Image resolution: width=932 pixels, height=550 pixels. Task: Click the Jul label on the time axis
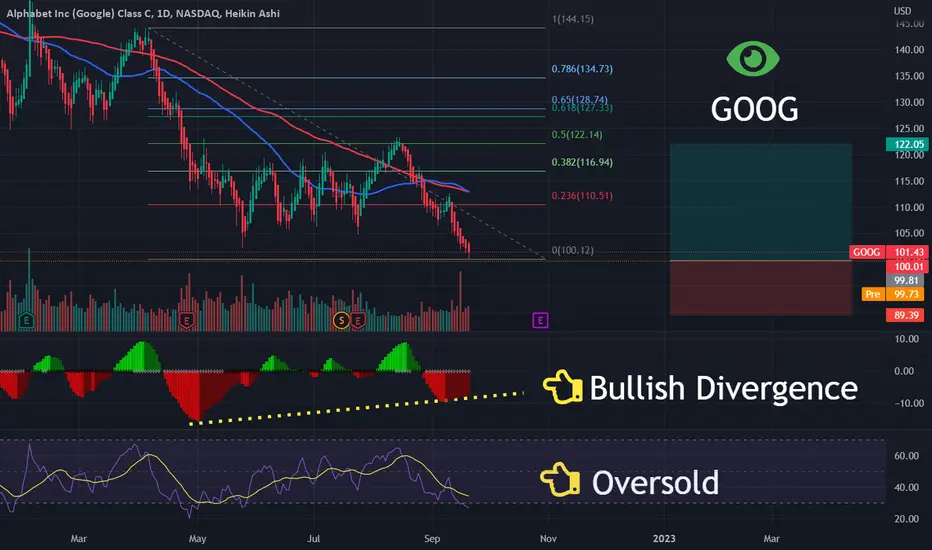[x=313, y=539]
